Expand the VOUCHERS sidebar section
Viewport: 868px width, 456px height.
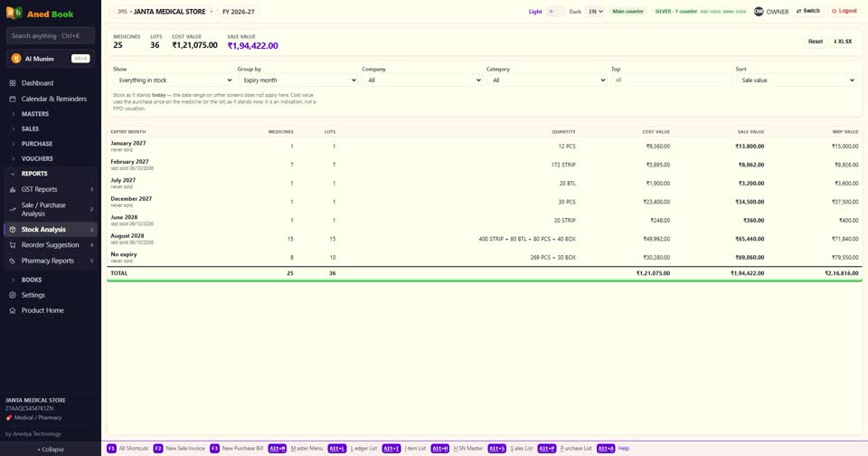point(50,158)
